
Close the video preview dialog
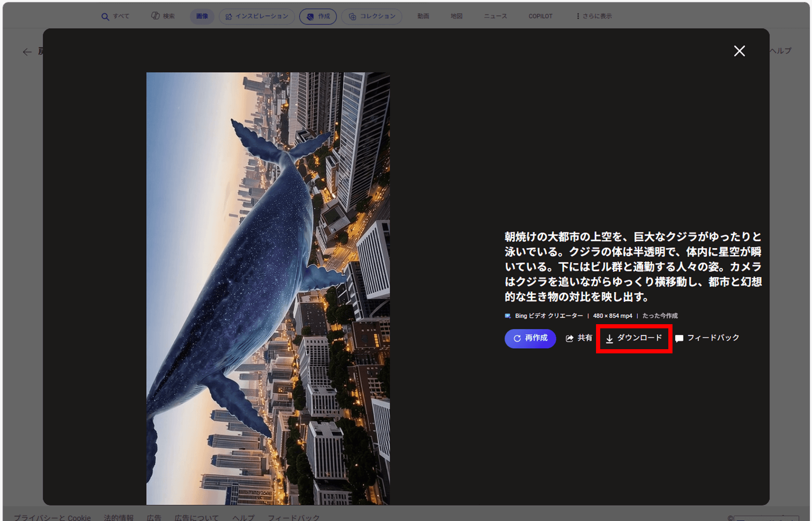pos(739,51)
